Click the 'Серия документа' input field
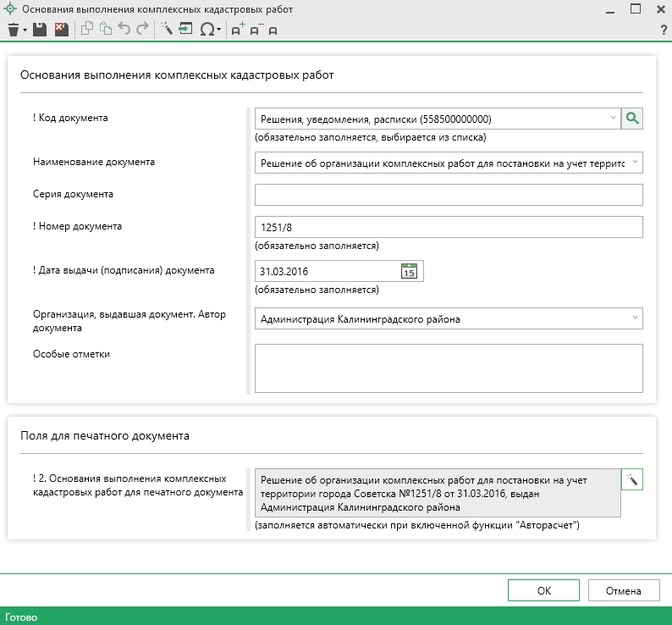Image resolution: width=672 pixels, height=625 pixels. coord(449,195)
